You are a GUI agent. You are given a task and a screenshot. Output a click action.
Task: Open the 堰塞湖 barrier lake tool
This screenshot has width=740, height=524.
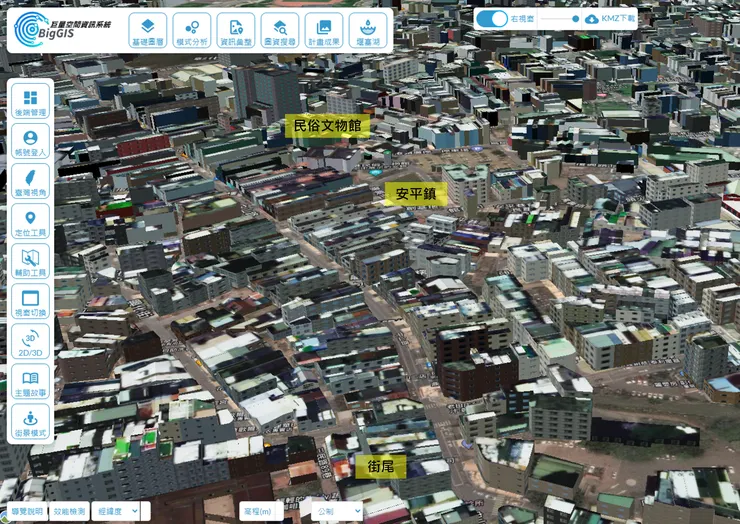click(368, 30)
